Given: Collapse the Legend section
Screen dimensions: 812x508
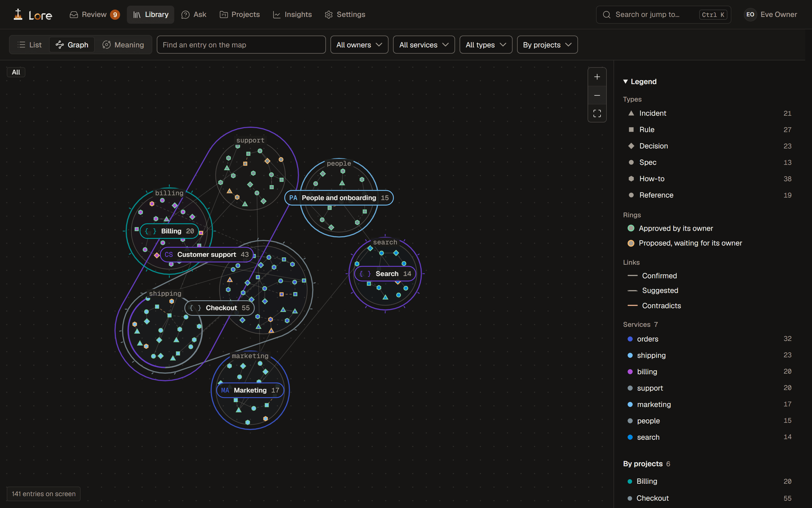Looking at the screenshot, I should [x=639, y=82].
